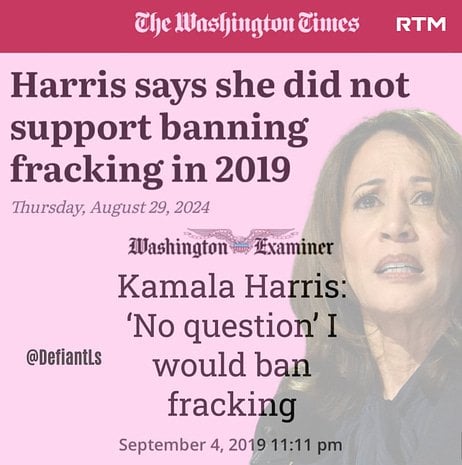462x465 pixels.
Task: Select the September 4, 2019 date stamp
Action: pyautogui.click(x=192, y=445)
